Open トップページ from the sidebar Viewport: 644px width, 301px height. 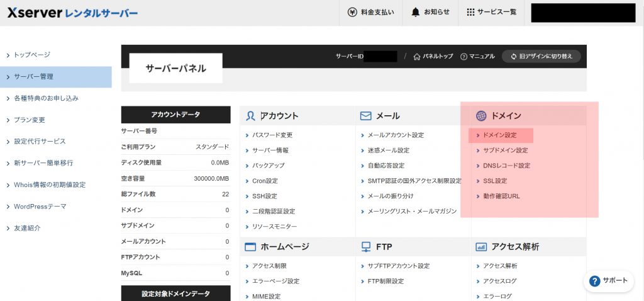(x=31, y=55)
